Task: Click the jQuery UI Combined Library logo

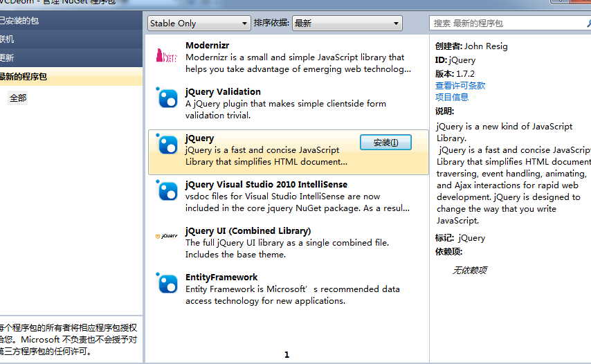Action: click(x=166, y=236)
